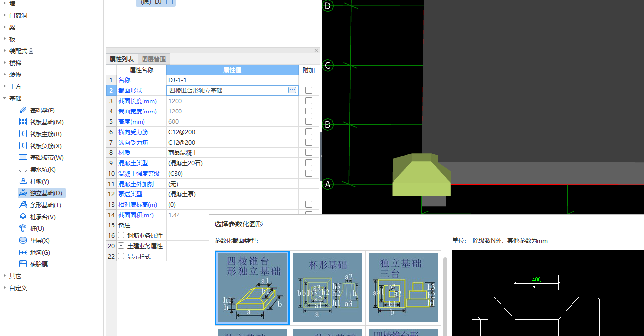644x336 pixels.
Task: Edit 纵向受力筋 value C12@200
Action: tap(232, 142)
